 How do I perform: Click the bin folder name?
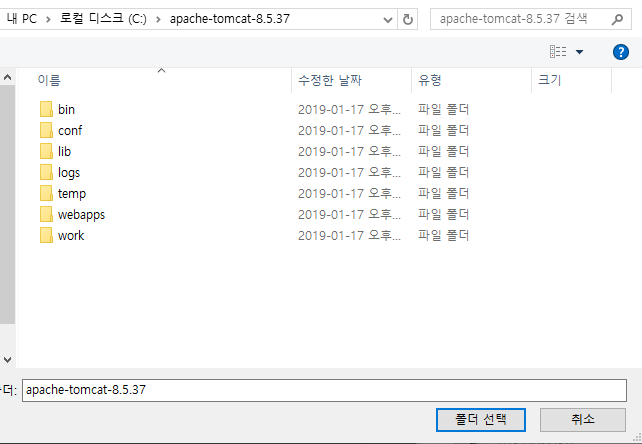click(x=66, y=109)
